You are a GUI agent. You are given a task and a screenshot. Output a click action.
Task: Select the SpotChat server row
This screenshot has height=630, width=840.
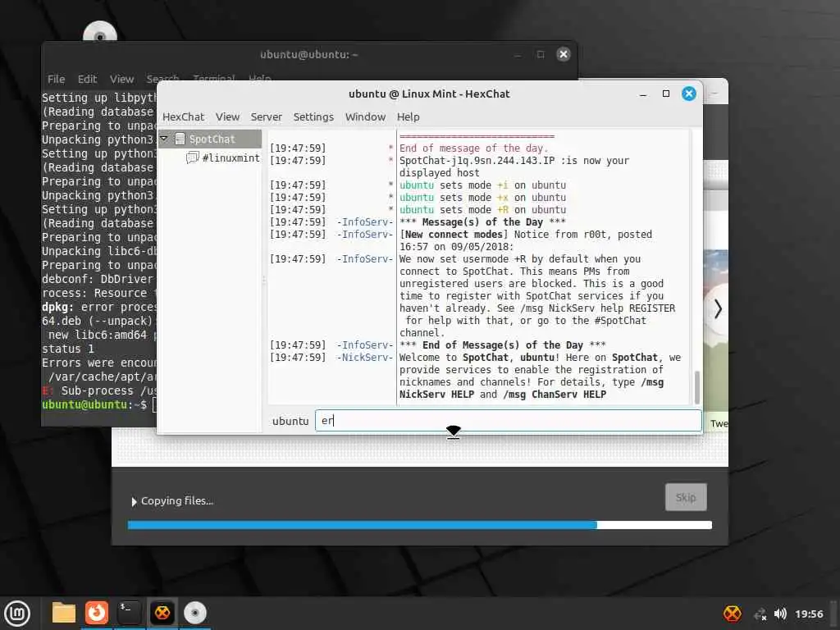point(210,139)
